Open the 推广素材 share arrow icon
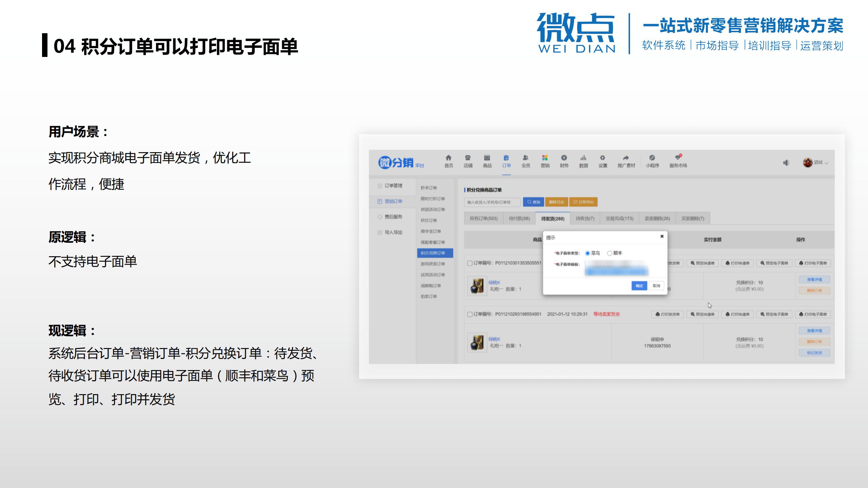Image resolution: width=868 pixels, height=488 pixels. (x=626, y=158)
